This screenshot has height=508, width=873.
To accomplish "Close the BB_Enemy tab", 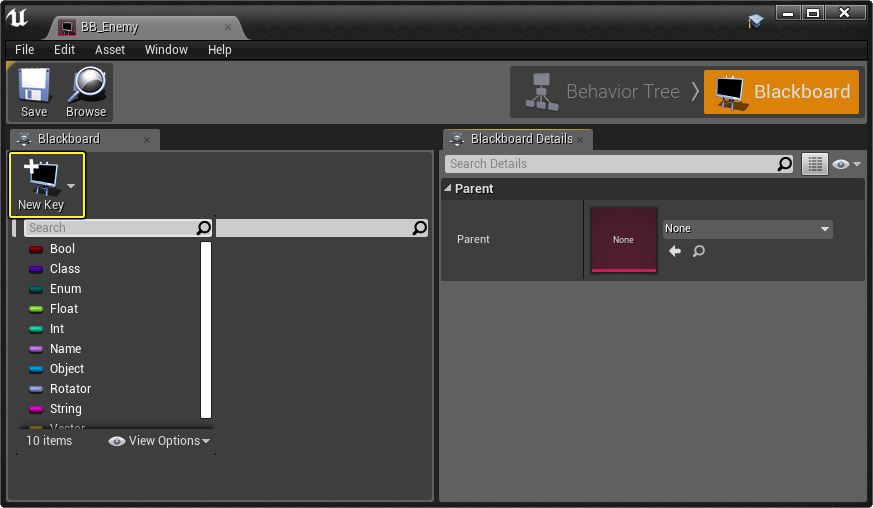I will [x=228, y=27].
